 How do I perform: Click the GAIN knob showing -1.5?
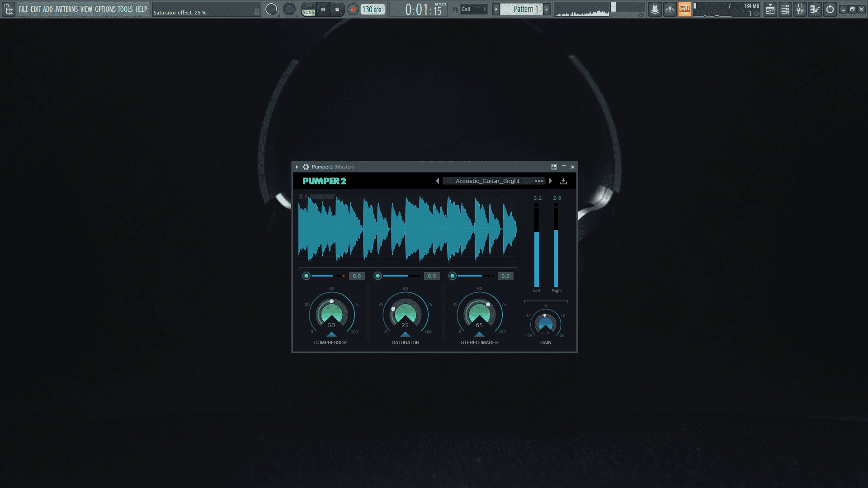pyautogui.click(x=545, y=324)
